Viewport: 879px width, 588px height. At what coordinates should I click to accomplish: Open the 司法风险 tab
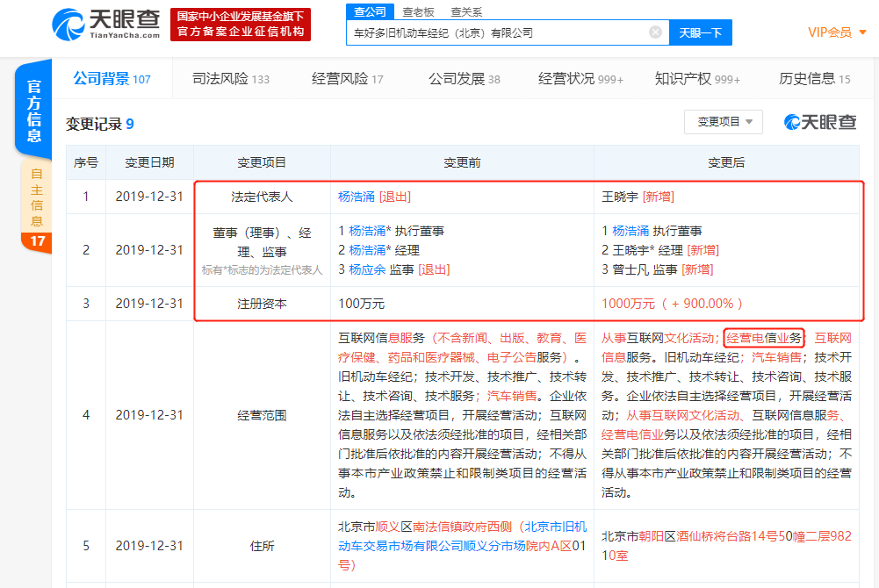pyautogui.click(x=231, y=79)
